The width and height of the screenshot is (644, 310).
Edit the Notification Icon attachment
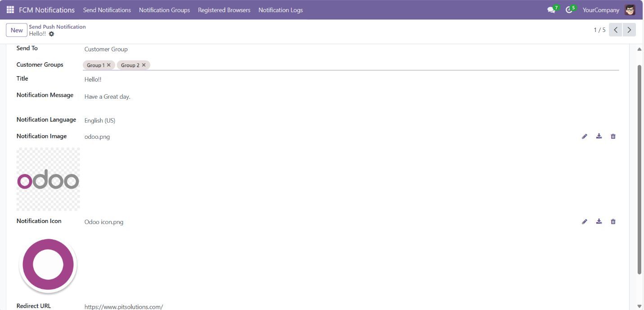click(x=584, y=221)
